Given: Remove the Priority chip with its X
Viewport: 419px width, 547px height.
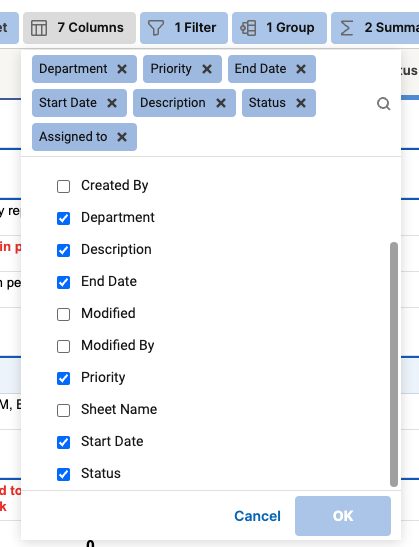Looking at the screenshot, I should coord(207,69).
